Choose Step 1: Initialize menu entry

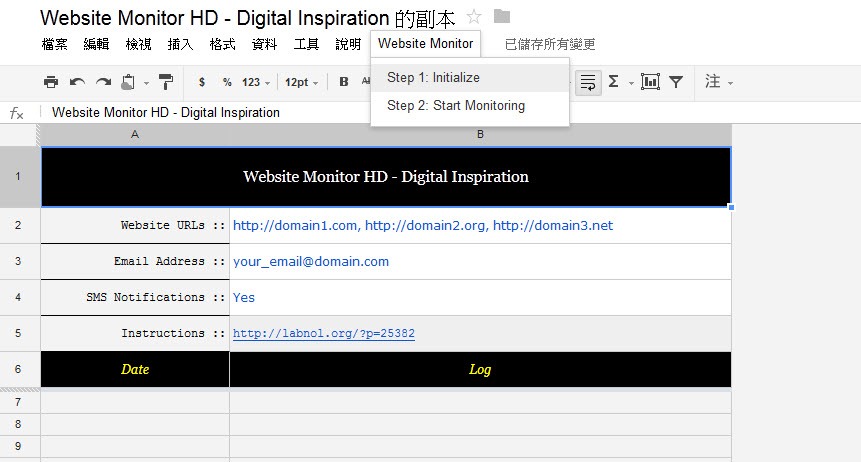tap(470, 77)
